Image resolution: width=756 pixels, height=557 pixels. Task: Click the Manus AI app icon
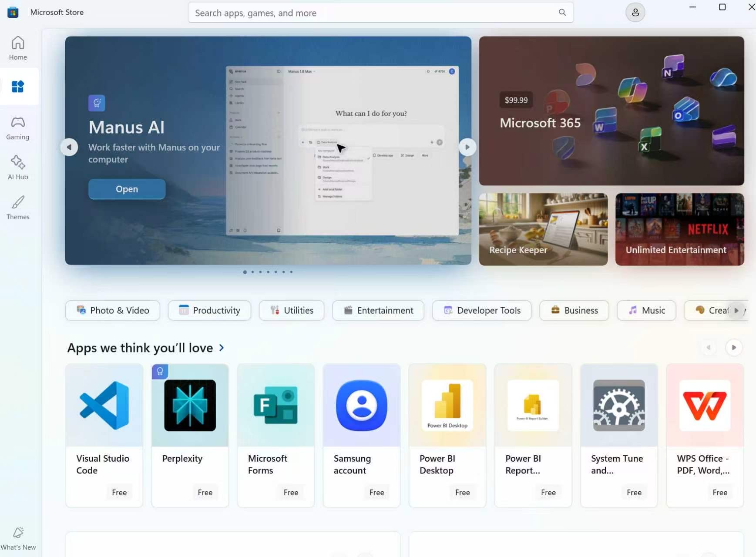point(97,103)
